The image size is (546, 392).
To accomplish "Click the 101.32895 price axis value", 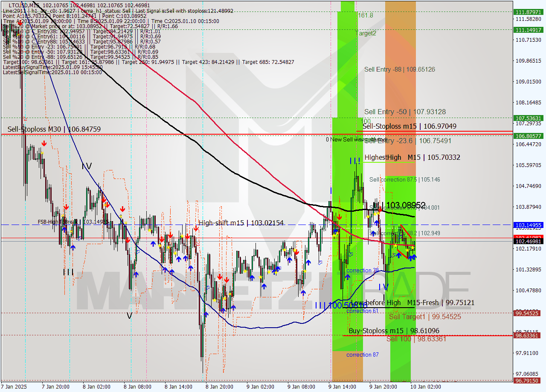I will coord(528,269).
